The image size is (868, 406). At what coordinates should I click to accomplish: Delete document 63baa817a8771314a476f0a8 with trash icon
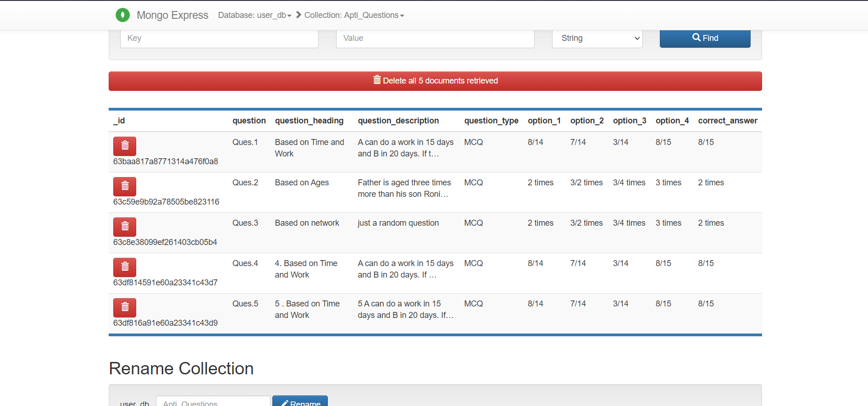click(x=125, y=146)
